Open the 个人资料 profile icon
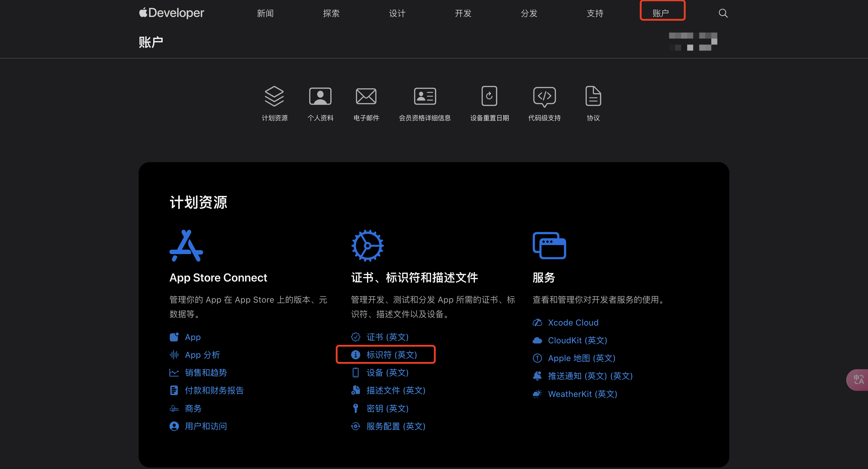The image size is (868, 469). point(320,96)
